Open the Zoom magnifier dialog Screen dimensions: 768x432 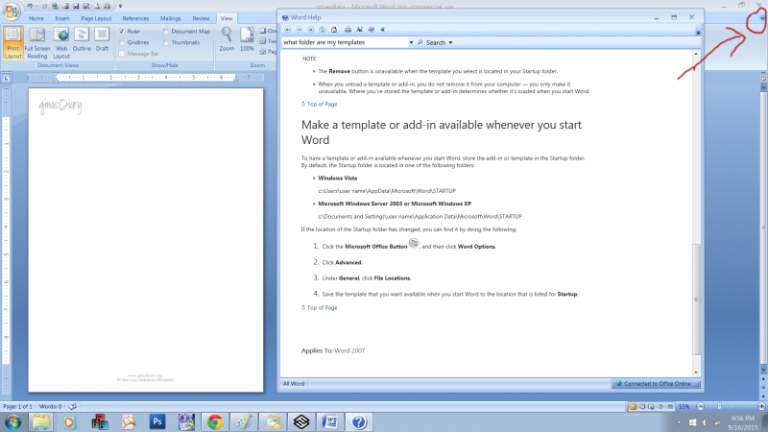click(x=226, y=40)
